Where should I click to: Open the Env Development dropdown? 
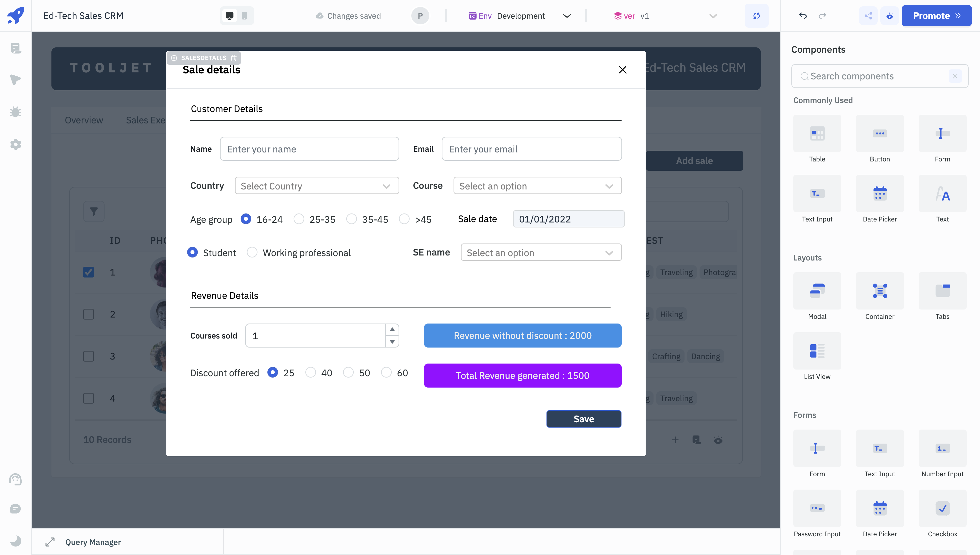tap(520, 16)
